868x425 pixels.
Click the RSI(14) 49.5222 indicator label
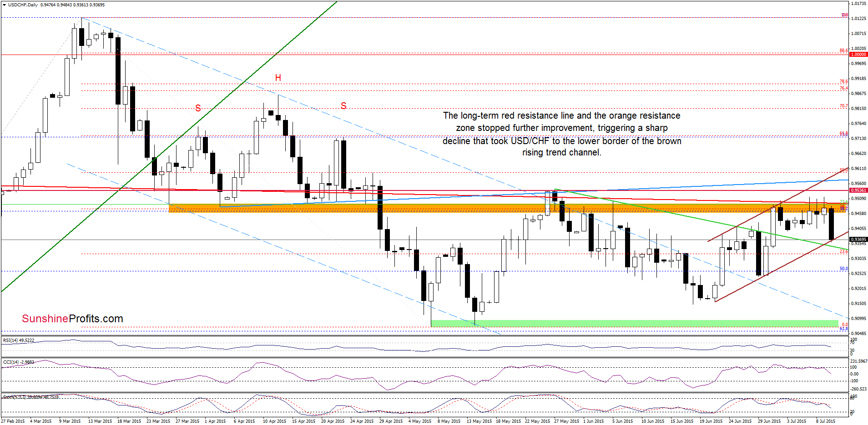19,340
